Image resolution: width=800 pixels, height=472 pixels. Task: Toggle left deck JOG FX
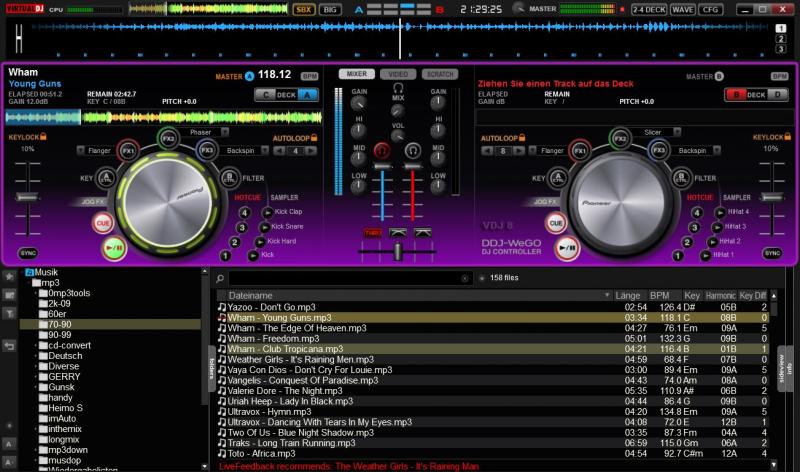pyautogui.click(x=92, y=202)
